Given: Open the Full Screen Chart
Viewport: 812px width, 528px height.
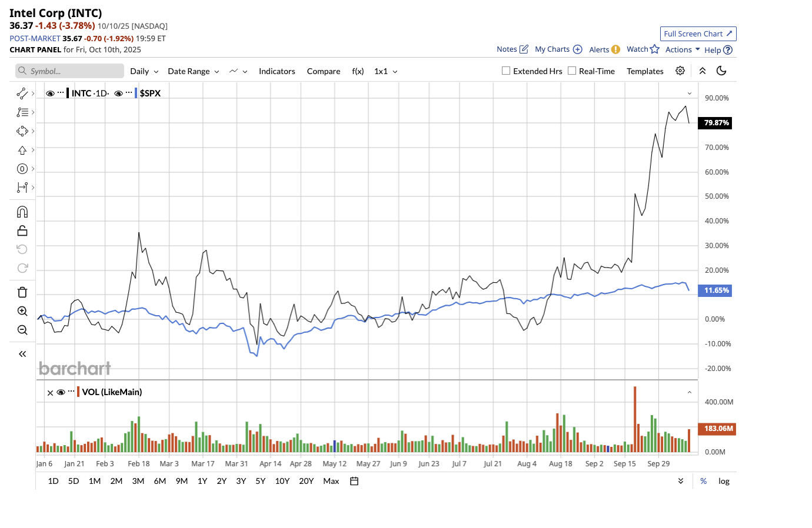Looking at the screenshot, I should 698,34.
